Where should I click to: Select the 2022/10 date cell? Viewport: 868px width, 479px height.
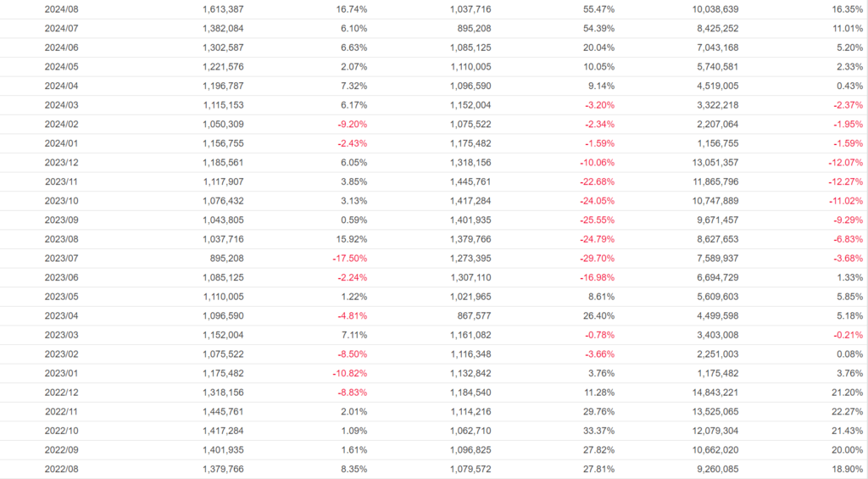(x=61, y=431)
